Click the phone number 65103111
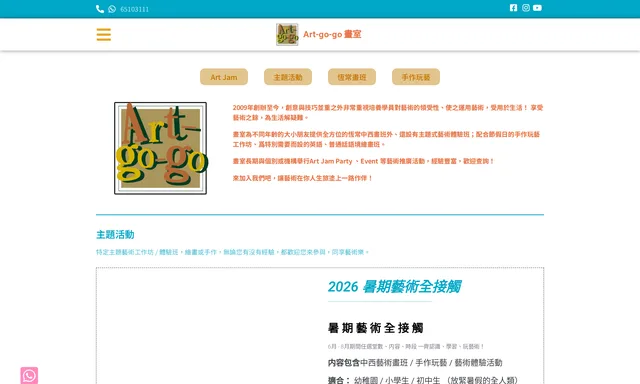This screenshot has height=384, width=640. tap(135, 9)
